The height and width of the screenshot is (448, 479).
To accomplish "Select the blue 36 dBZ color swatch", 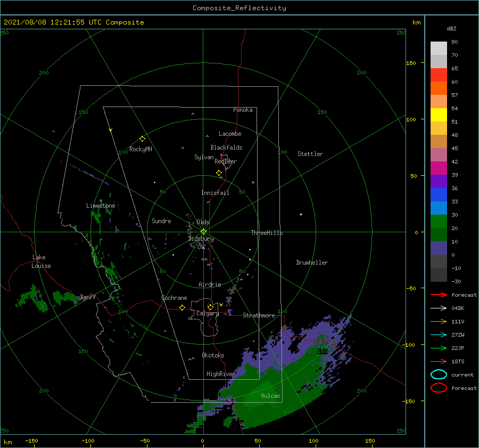I will (x=439, y=195).
